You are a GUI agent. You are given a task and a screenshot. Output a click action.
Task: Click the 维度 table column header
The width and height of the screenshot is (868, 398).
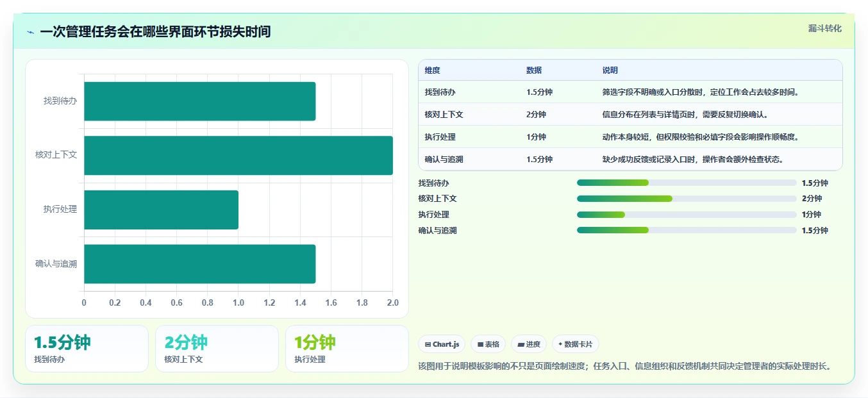pos(433,70)
